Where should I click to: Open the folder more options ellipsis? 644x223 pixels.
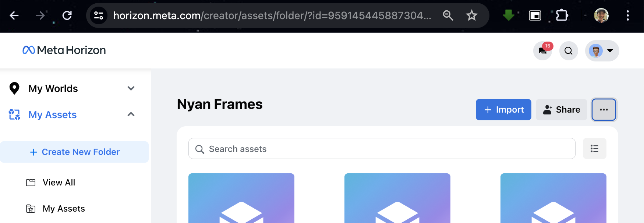click(604, 110)
